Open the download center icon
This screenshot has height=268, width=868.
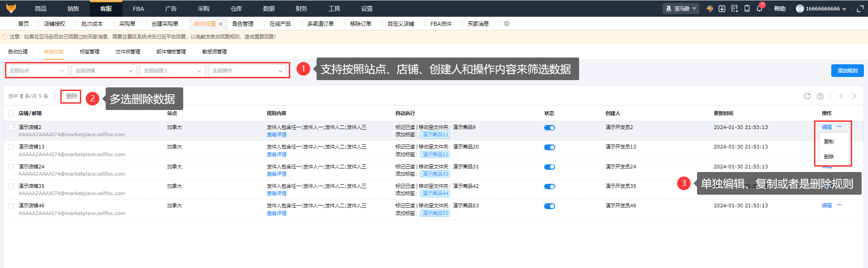(x=722, y=9)
